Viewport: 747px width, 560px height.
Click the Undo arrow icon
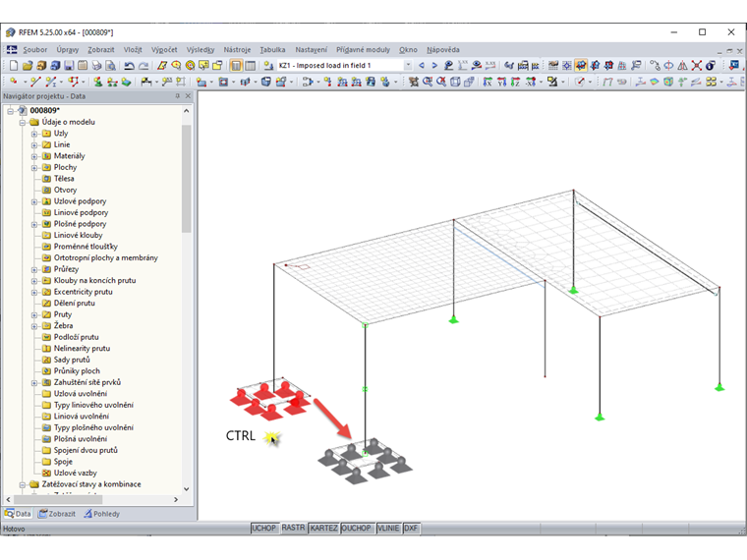pyautogui.click(x=129, y=65)
